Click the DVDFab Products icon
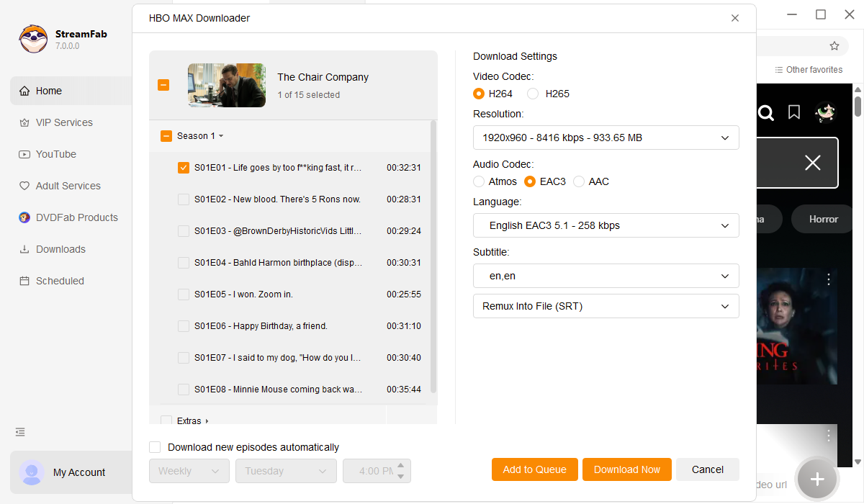The image size is (864, 504). (x=24, y=217)
